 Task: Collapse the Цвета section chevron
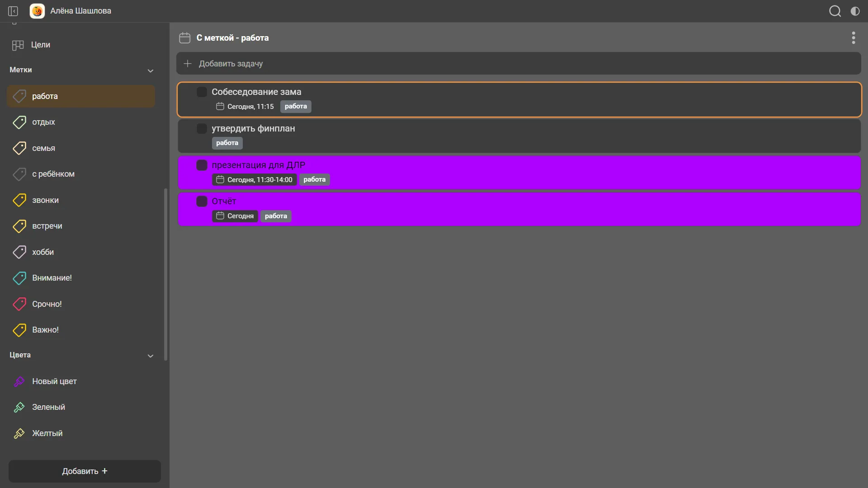pyautogui.click(x=151, y=356)
